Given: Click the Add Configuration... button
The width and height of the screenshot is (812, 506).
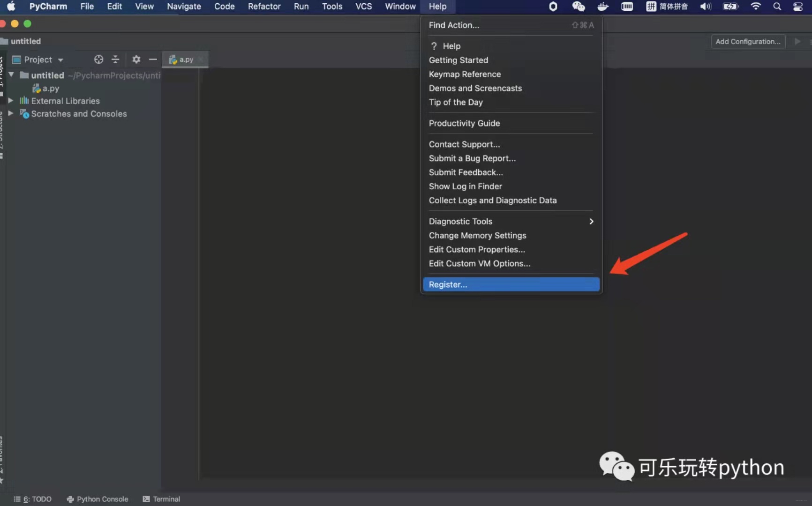Looking at the screenshot, I should [748, 41].
